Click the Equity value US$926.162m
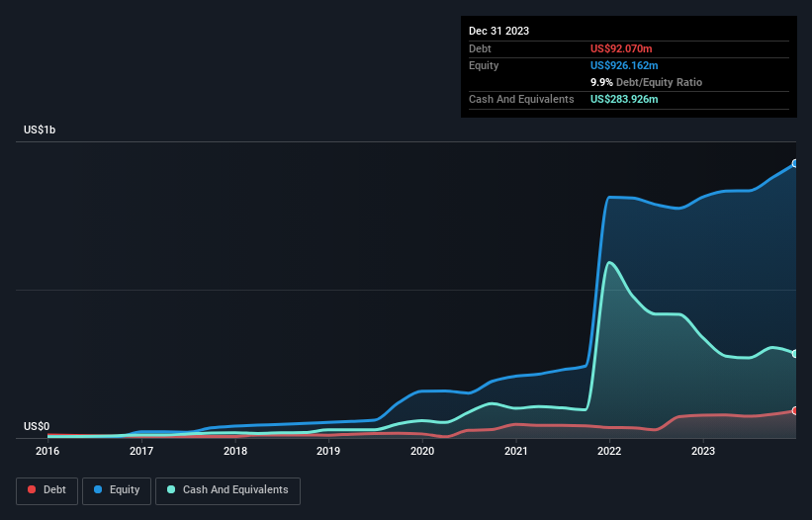This screenshot has width=812, height=520. point(624,65)
